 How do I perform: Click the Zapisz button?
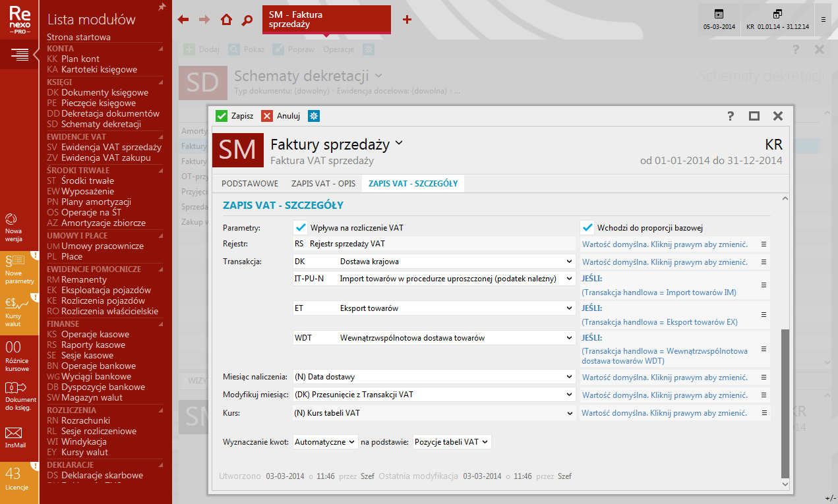click(x=234, y=116)
